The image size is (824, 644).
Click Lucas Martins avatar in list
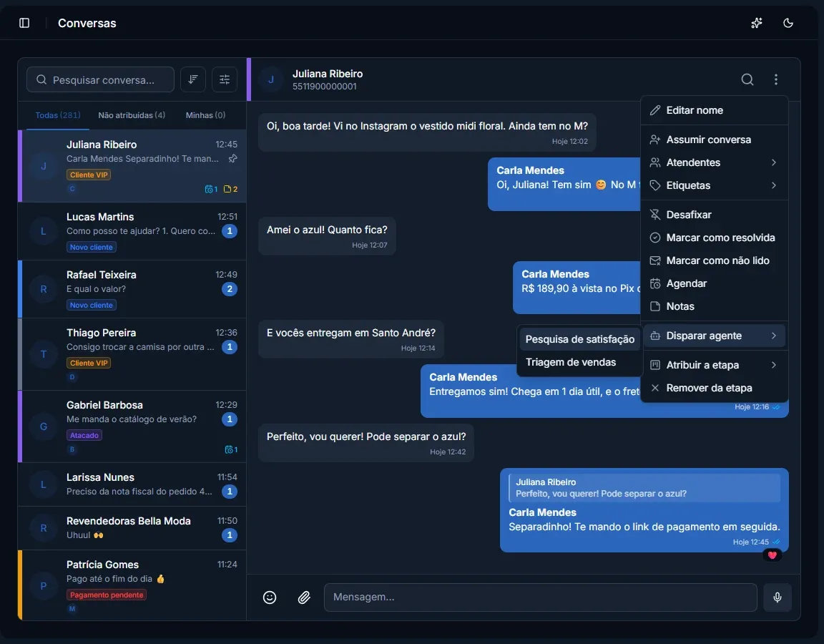point(43,231)
